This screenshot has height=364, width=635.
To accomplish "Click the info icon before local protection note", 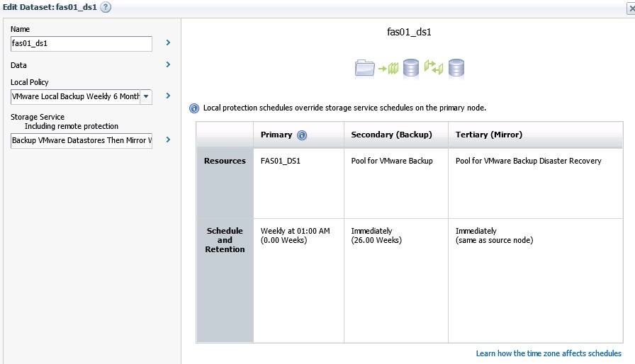I will tap(194, 108).
